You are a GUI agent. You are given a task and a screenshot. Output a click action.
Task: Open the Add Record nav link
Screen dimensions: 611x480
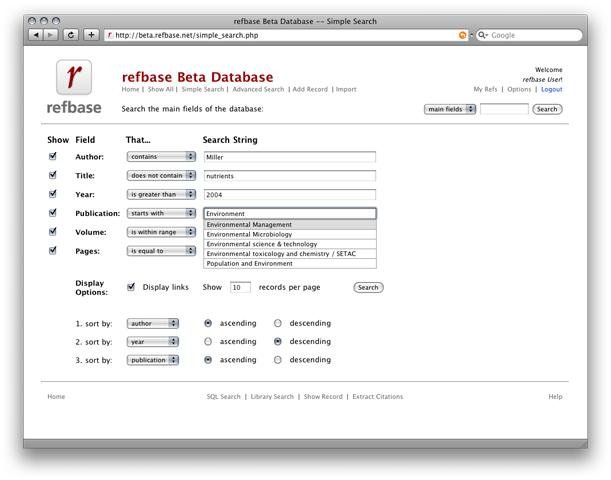pos(310,89)
